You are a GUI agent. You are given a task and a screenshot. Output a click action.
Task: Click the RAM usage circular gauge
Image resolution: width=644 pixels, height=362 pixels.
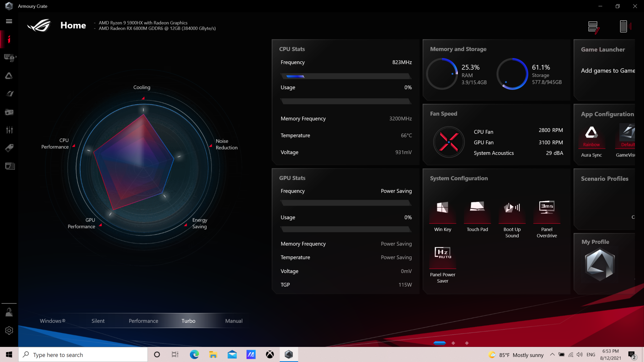442,74
